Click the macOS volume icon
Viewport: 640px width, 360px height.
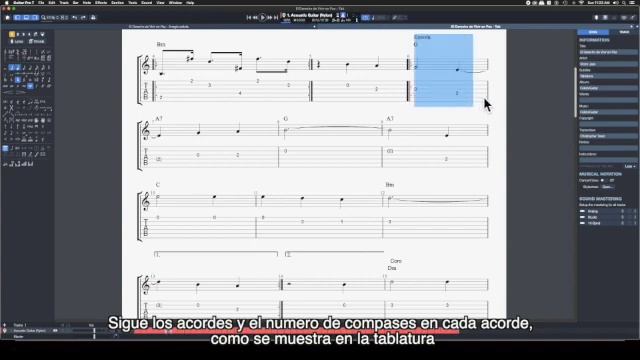tap(616, 2)
